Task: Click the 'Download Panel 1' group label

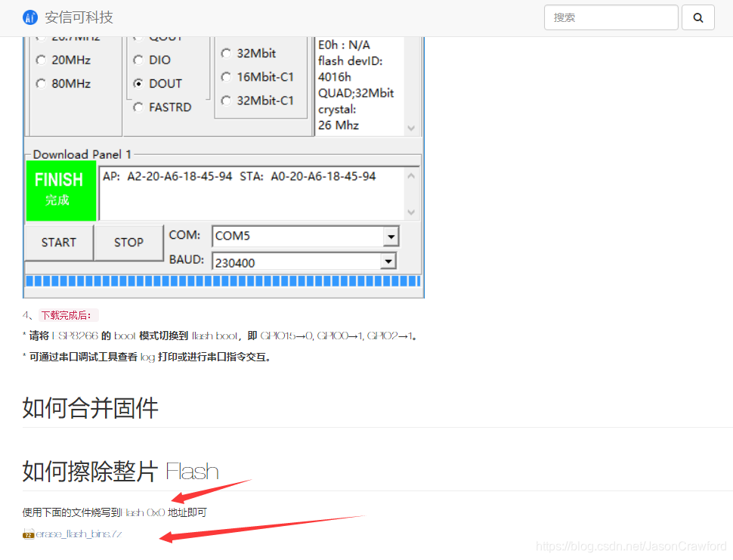Action: coord(82,154)
